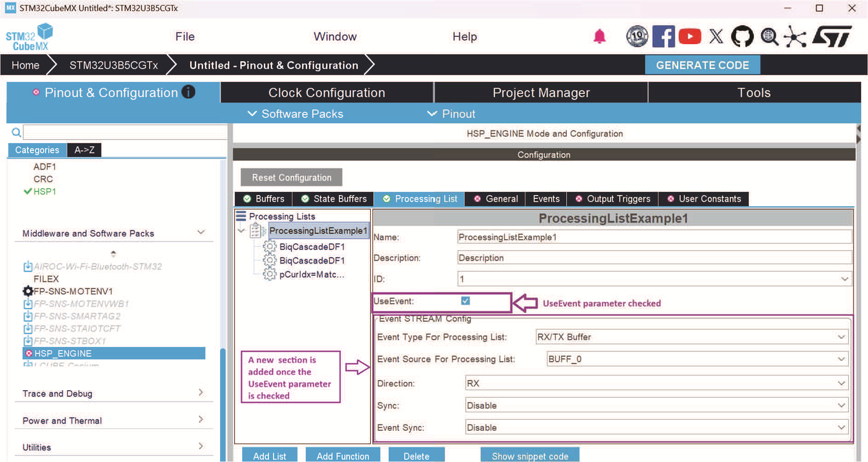Click the gear icon of the second BiqCascadeDF1
The image size is (868, 462).
coord(269,260)
